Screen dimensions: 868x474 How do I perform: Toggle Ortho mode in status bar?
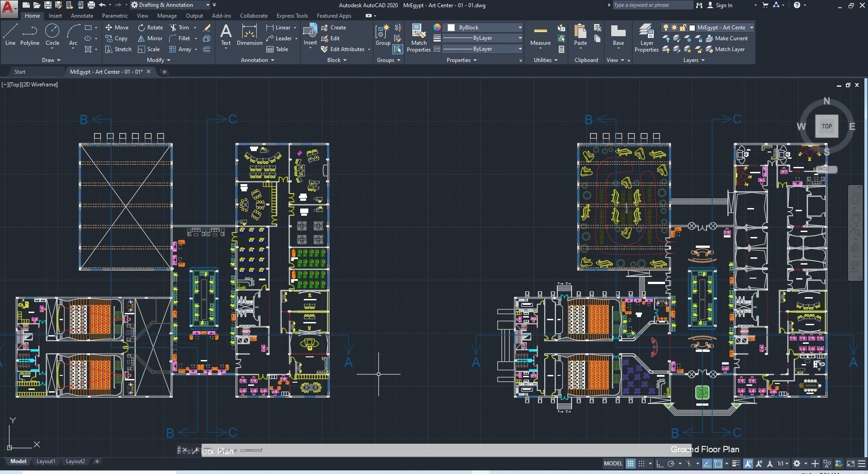coord(660,463)
